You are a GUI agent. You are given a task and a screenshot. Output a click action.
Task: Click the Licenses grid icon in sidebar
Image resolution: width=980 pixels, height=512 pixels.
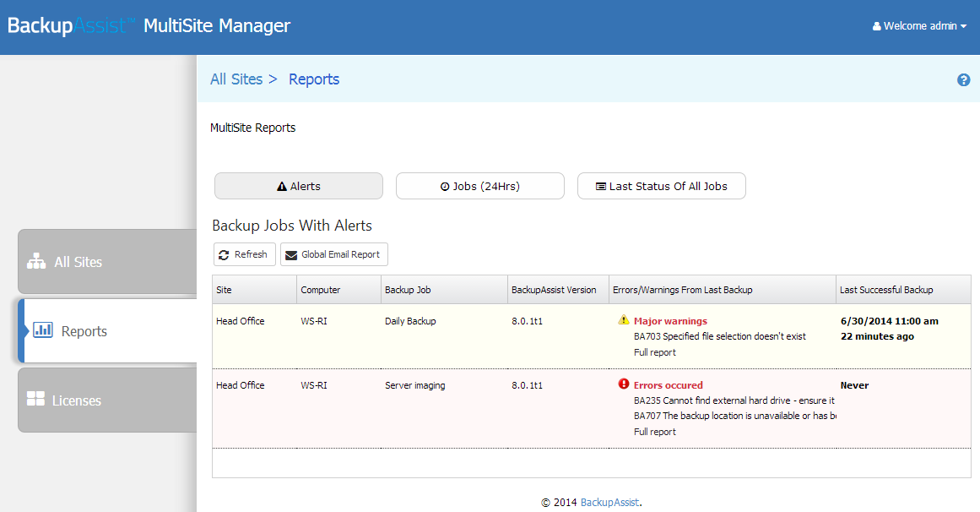35,399
